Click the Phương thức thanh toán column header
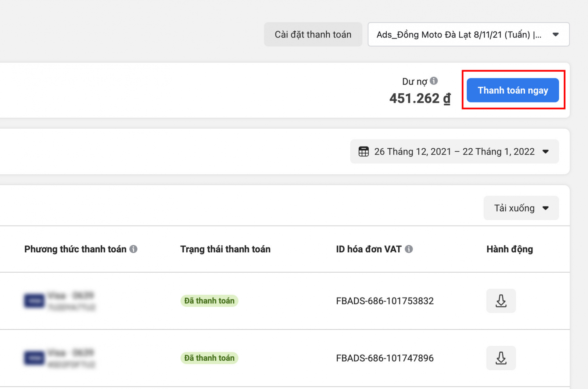Image resolution: width=588 pixels, height=389 pixels. pos(75,249)
